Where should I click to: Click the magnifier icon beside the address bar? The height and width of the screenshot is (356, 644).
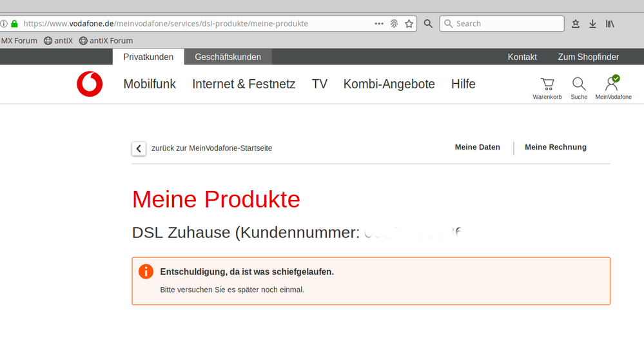point(428,24)
